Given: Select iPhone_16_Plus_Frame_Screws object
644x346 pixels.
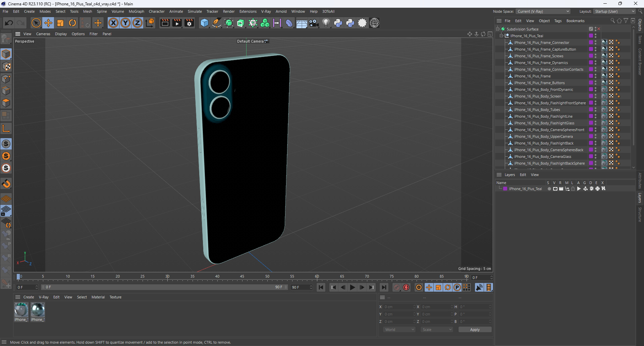Looking at the screenshot, I should [x=539, y=56].
